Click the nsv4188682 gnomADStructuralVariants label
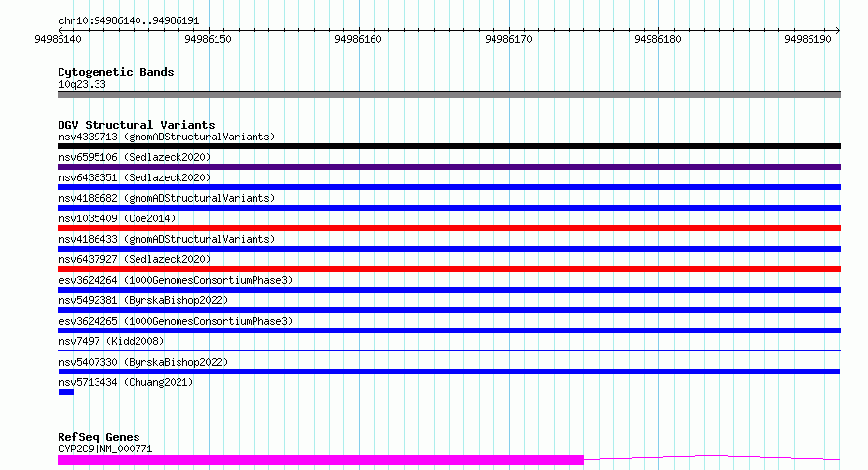The width and height of the screenshot is (868, 470). pos(167,198)
